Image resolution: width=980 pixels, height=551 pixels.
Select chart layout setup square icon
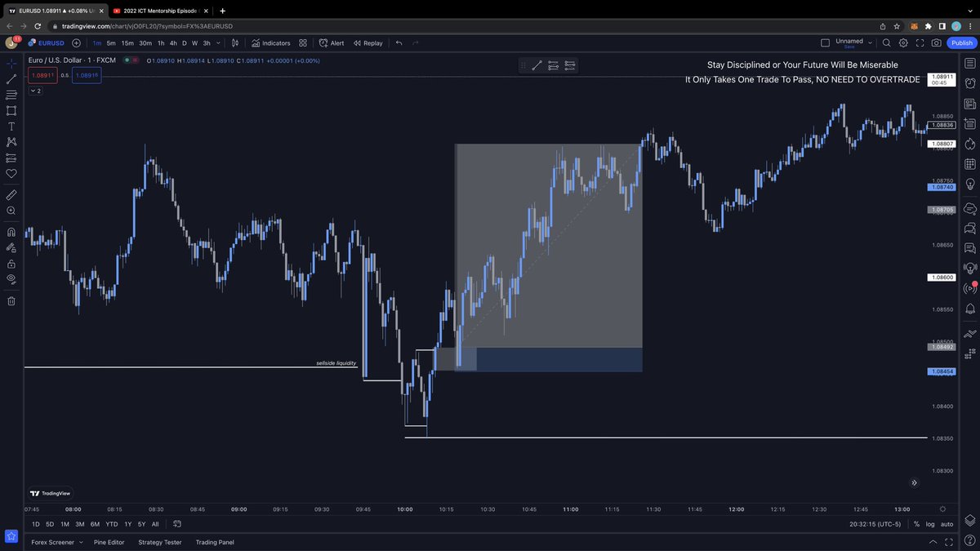pyautogui.click(x=825, y=43)
